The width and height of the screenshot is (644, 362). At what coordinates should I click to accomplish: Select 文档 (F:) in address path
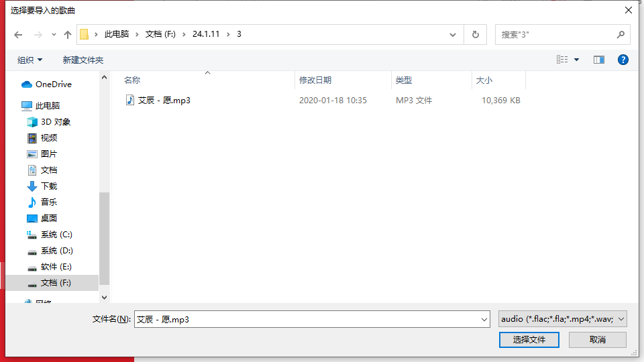(160, 34)
